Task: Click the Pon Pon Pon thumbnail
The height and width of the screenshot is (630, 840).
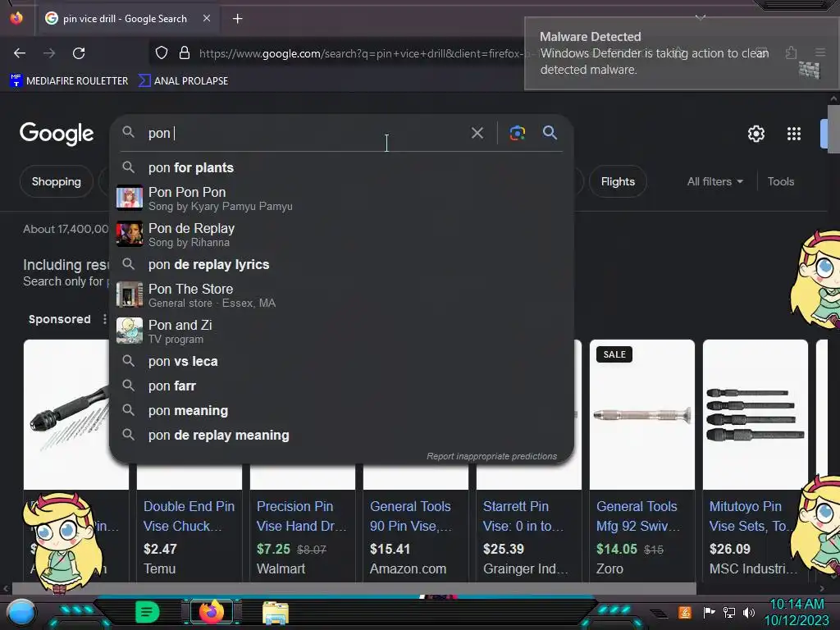Action: (x=129, y=198)
